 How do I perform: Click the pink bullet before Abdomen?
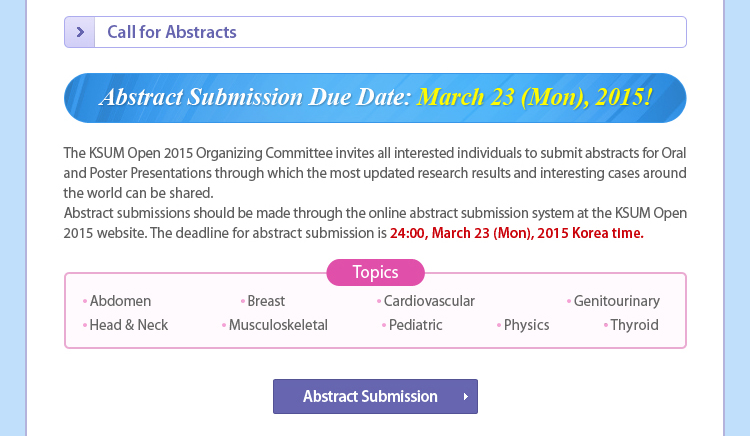click(85, 301)
